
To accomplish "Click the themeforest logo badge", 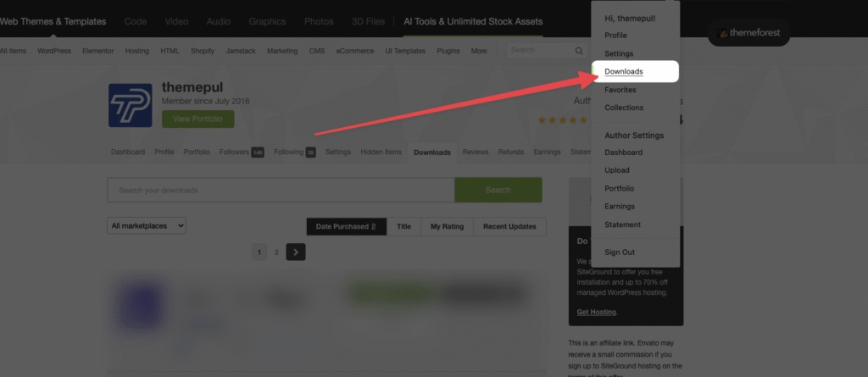I will (748, 33).
